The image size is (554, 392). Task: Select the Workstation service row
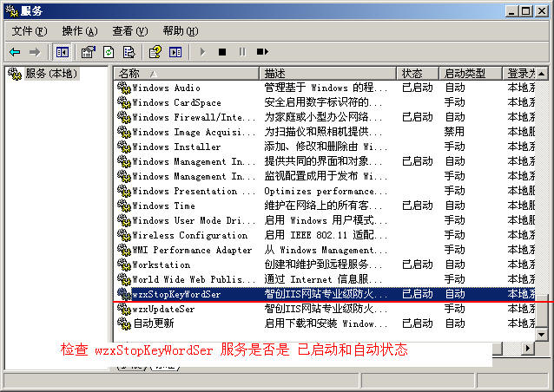pyautogui.click(x=325, y=265)
